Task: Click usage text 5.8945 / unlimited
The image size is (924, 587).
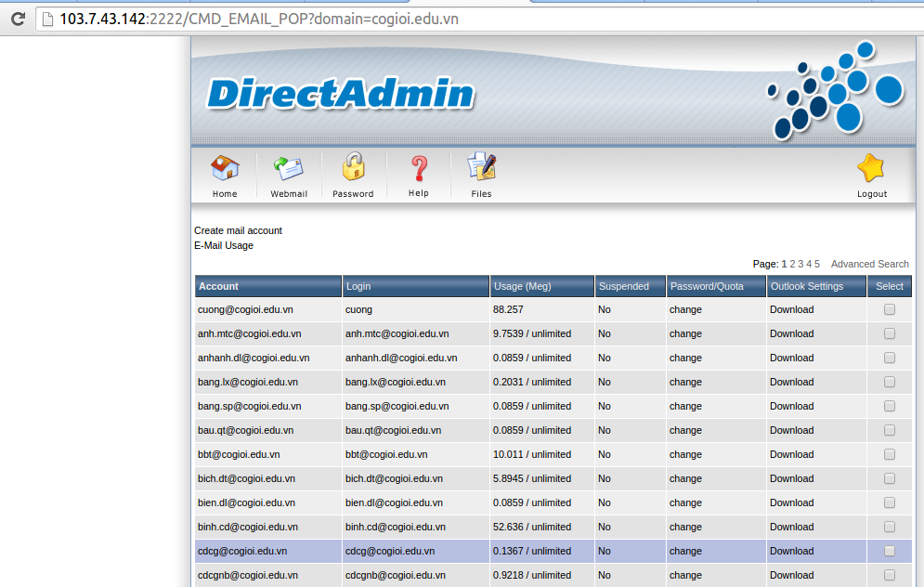Action: click(x=532, y=478)
